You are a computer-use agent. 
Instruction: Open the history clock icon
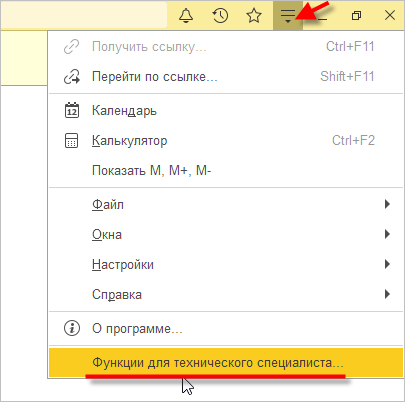coord(220,15)
